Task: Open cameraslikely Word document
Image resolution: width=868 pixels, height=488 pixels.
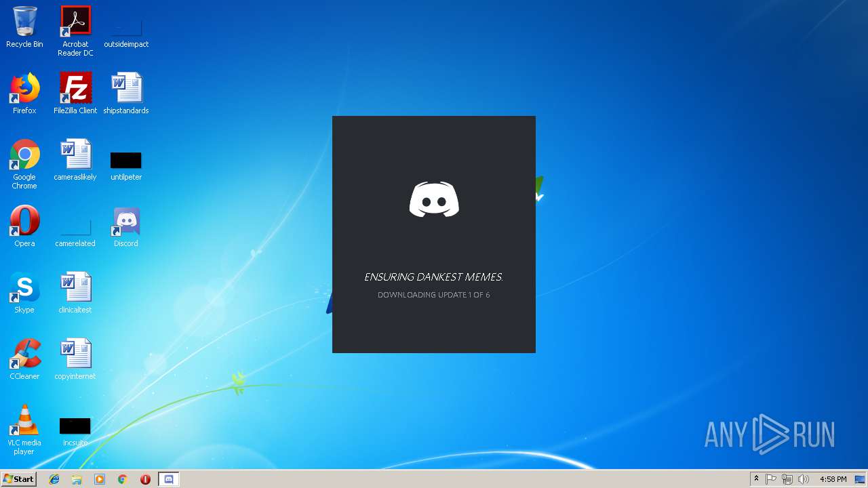Action: tap(75, 160)
